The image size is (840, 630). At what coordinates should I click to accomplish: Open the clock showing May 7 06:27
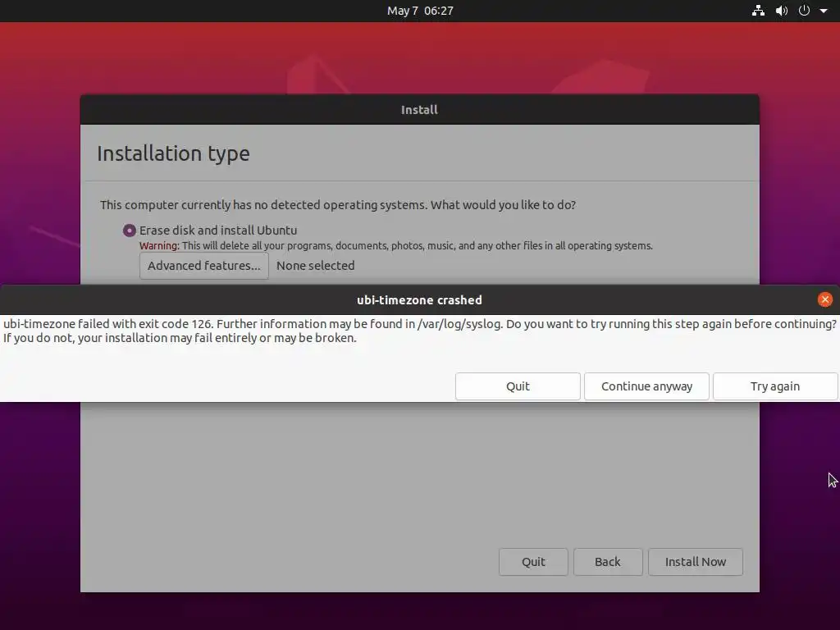click(420, 11)
